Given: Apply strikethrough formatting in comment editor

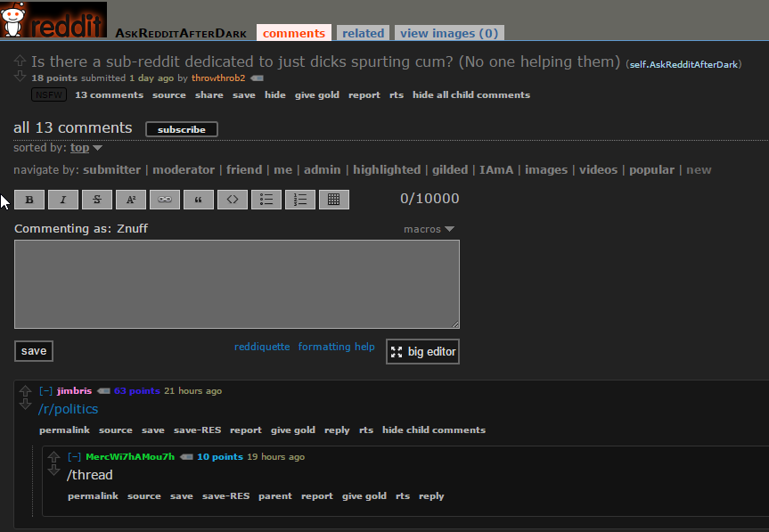Looking at the screenshot, I should tap(97, 200).
